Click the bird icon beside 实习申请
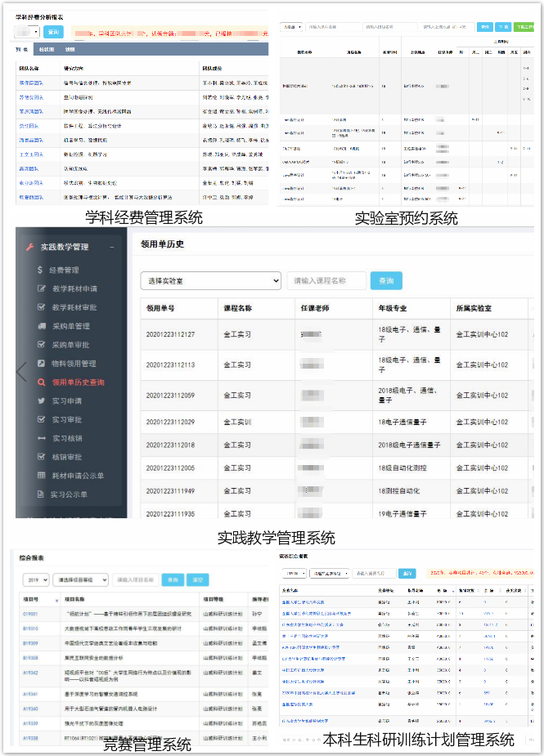Image resolution: width=544 pixels, height=756 pixels. 41,400
